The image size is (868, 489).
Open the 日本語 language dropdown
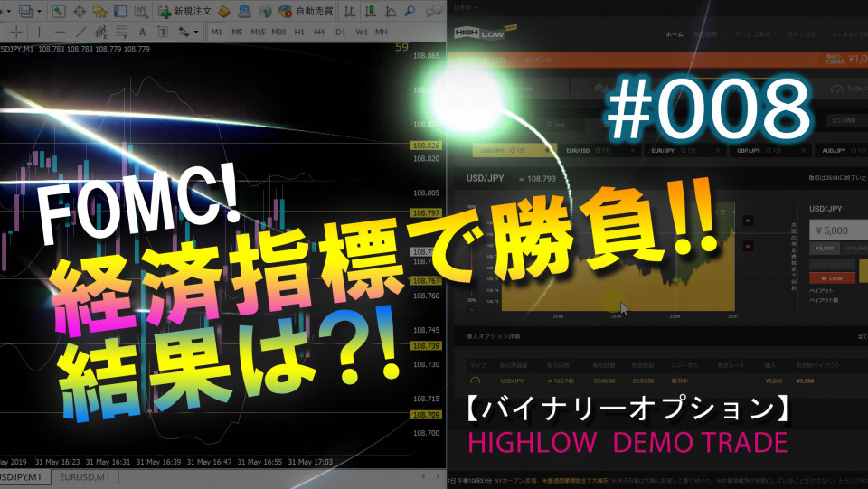click(x=466, y=6)
